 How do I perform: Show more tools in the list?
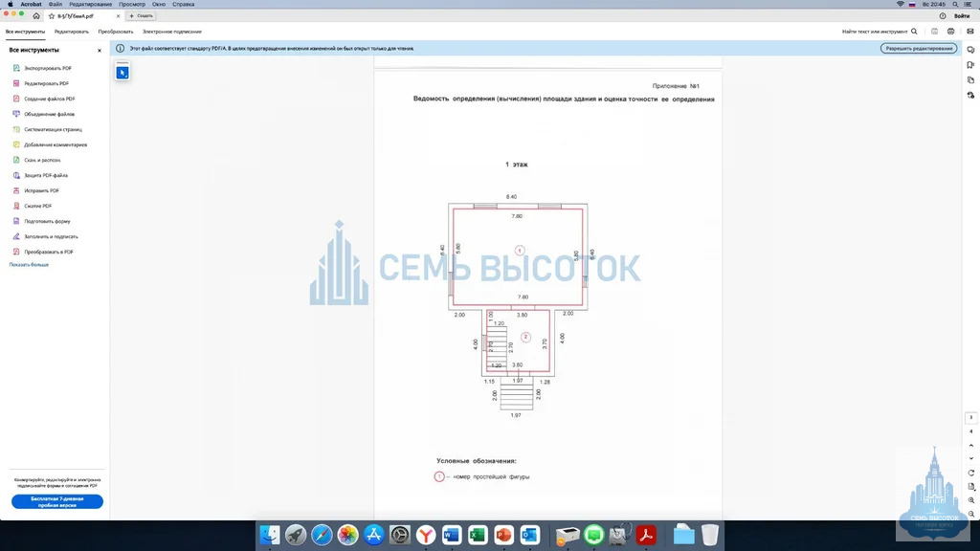(x=29, y=265)
